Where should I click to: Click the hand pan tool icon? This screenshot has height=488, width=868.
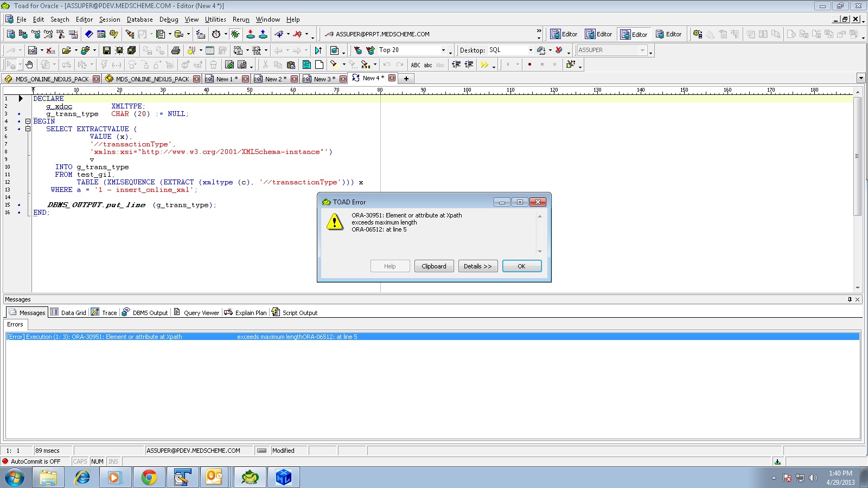pyautogui.click(x=29, y=65)
